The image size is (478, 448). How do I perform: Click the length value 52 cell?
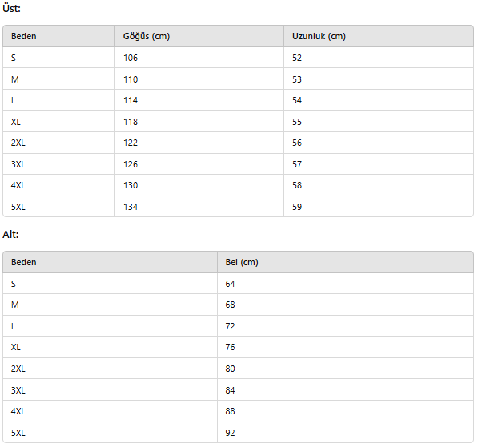[378, 58]
